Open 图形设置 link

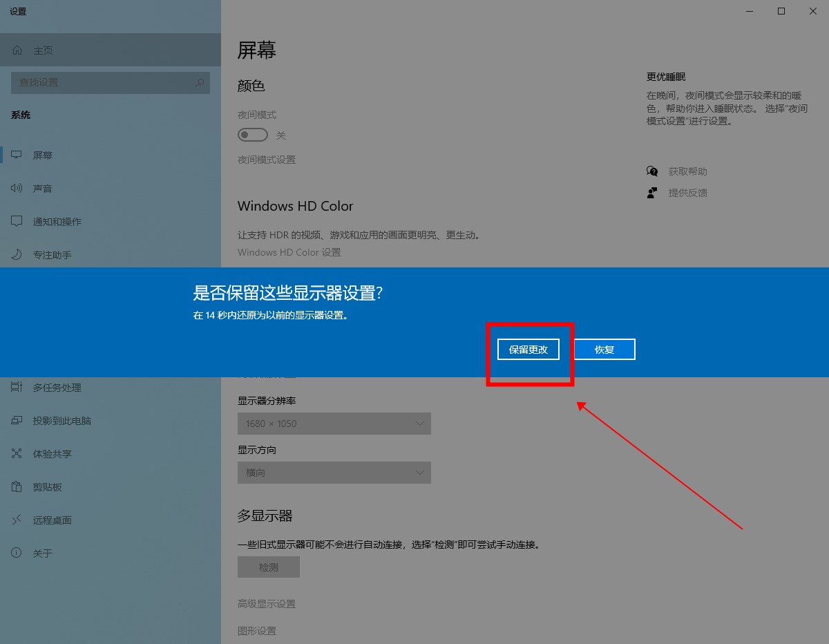point(257,631)
